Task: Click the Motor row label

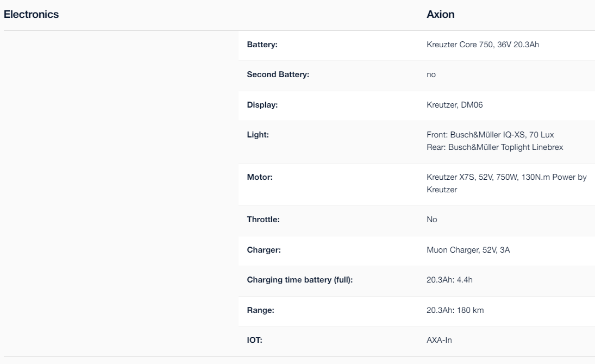Action: 260,177
